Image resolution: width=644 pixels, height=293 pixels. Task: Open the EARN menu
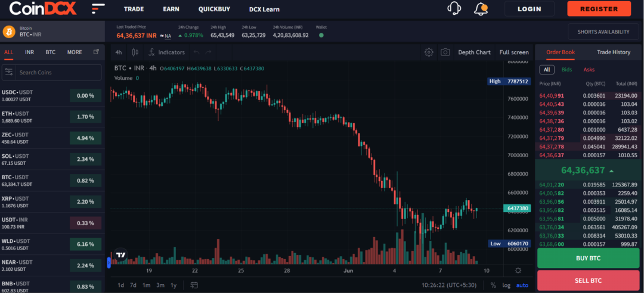coord(171,9)
